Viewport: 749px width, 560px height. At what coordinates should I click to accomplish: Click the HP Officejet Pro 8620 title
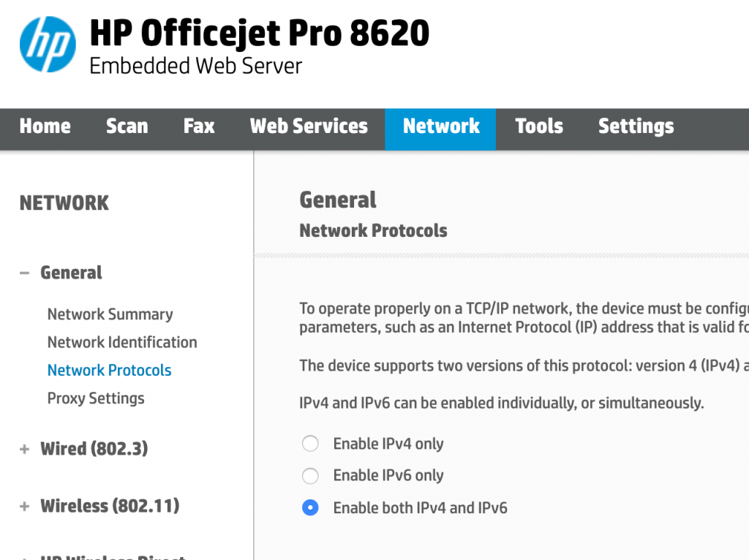click(x=259, y=33)
